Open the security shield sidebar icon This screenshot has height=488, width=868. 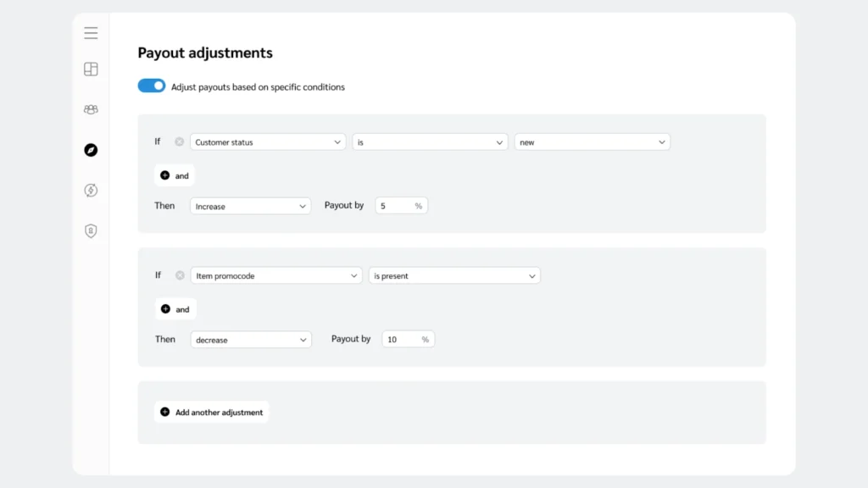[x=91, y=230]
